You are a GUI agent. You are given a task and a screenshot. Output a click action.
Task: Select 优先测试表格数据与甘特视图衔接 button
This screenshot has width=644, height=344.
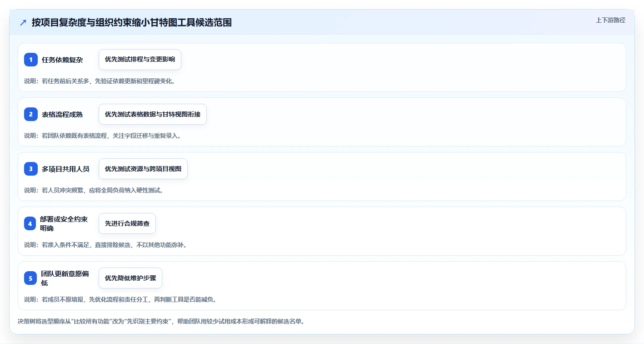(x=153, y=114)
